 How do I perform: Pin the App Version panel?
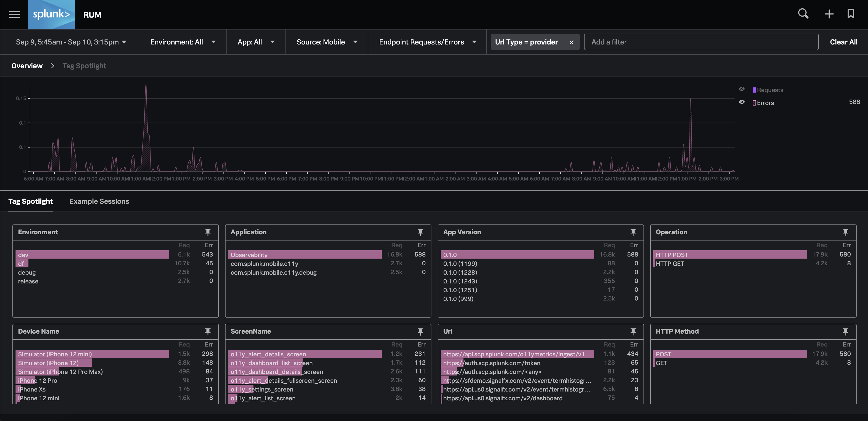[633, 232]
